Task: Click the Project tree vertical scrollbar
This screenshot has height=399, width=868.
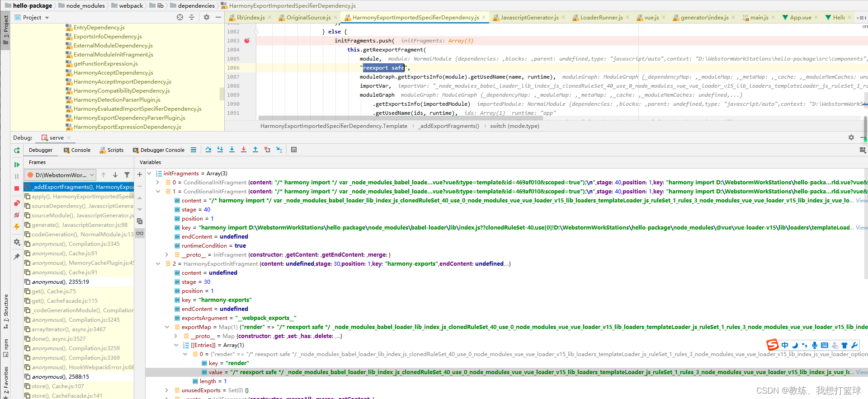Action: (x=222, y=94)
